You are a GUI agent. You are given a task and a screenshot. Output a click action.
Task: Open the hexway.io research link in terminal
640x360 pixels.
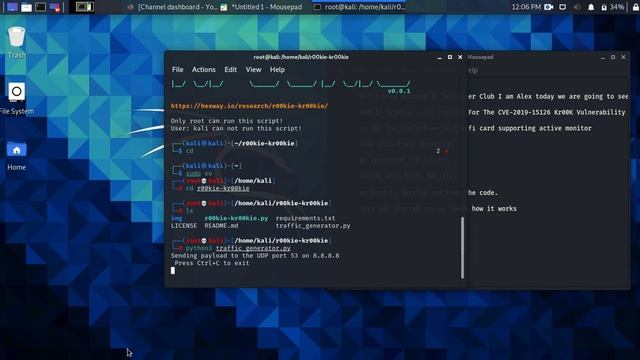249,106
